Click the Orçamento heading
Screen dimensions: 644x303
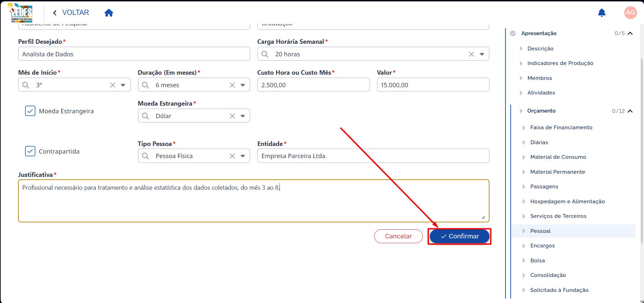(541, 111)
